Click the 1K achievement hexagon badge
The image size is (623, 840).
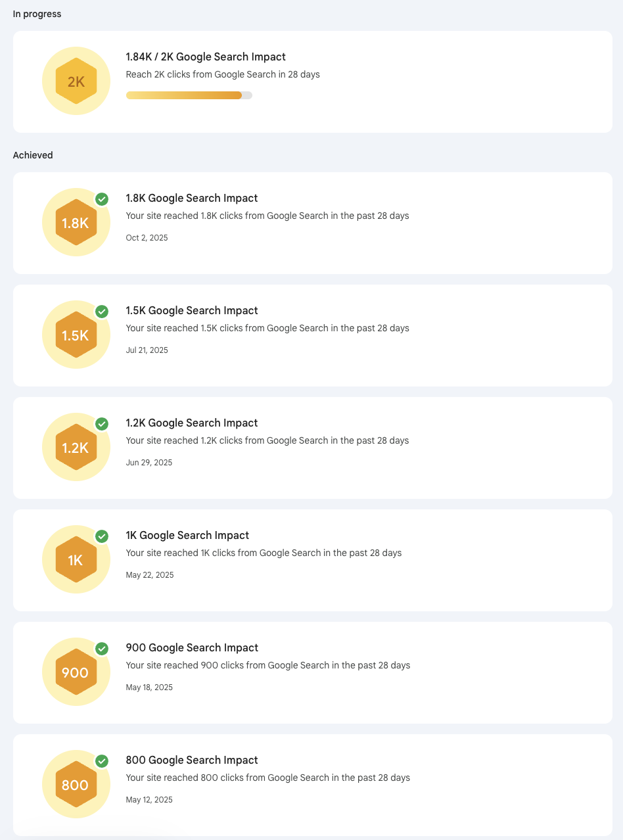[76, 560]
